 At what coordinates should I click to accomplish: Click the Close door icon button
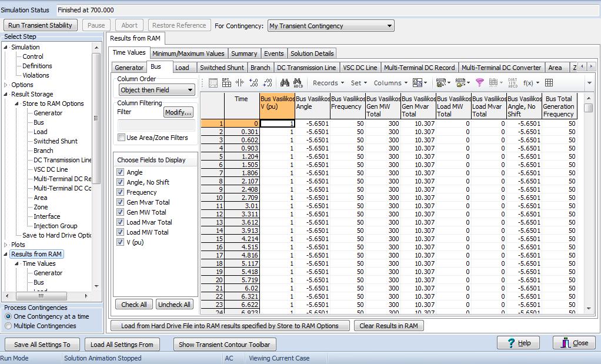click(x=574, y=343)
